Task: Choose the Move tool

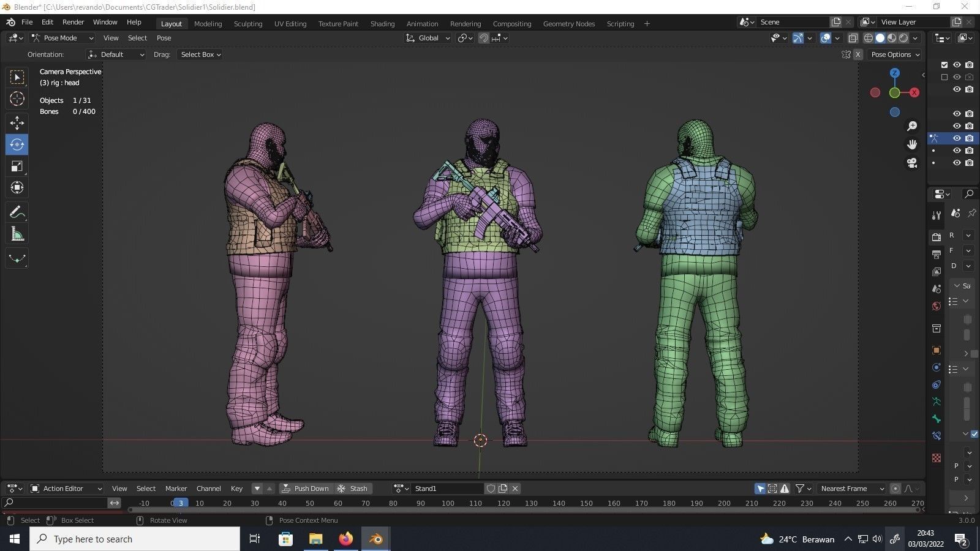Action: [17, 122]
